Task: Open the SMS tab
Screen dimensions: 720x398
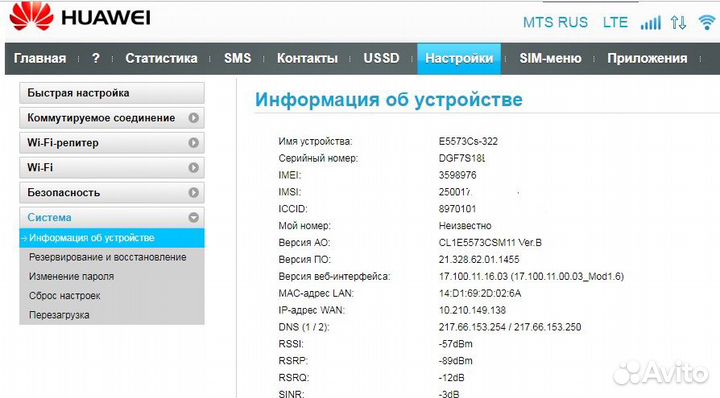Action: click(237, 58)
